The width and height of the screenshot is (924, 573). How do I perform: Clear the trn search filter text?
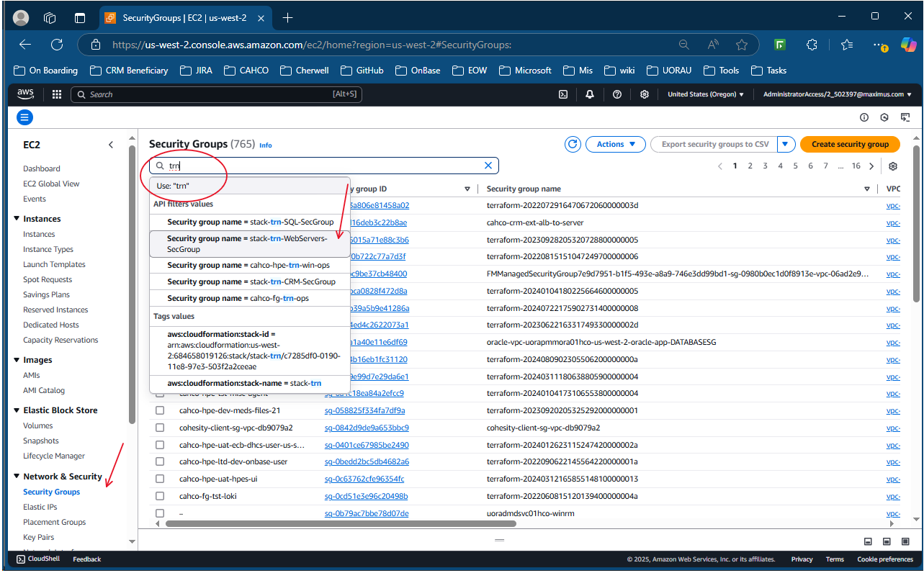(x=488, y=166)
